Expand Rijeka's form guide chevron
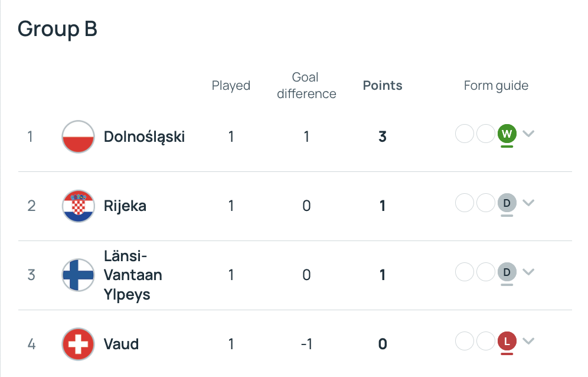588x377 pixels. tap(528, 203)
